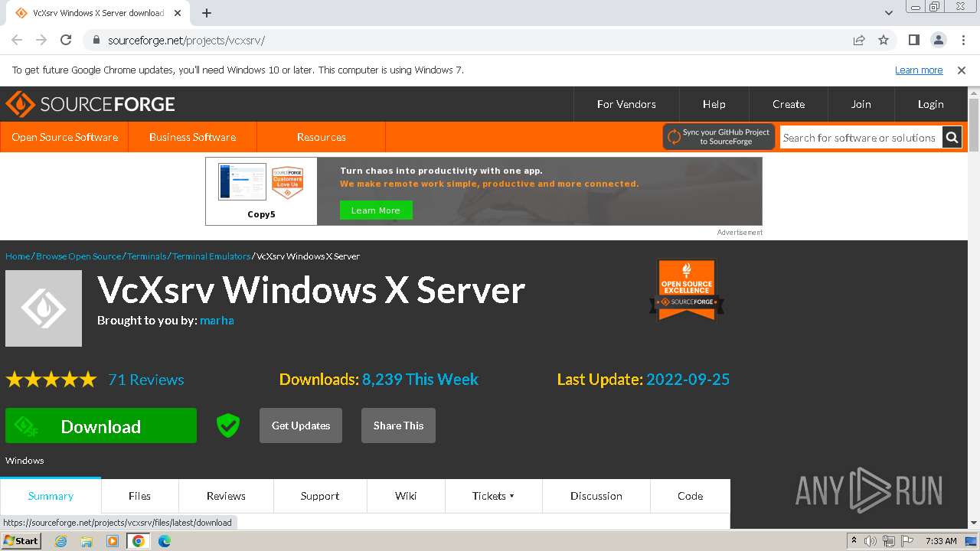Expand the Chrome tab search chevron

click(889, 13)
